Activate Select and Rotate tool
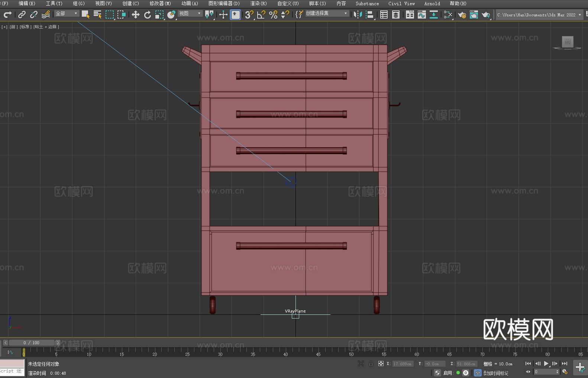This screenshot has width=588, height=378. [x=148, y=14]
